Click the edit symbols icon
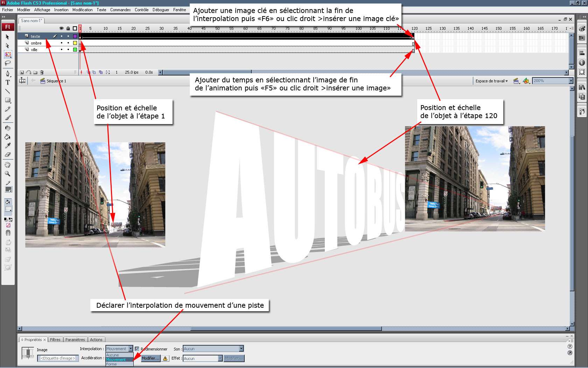This screenshot has height=368, width=588. [526, 81]
